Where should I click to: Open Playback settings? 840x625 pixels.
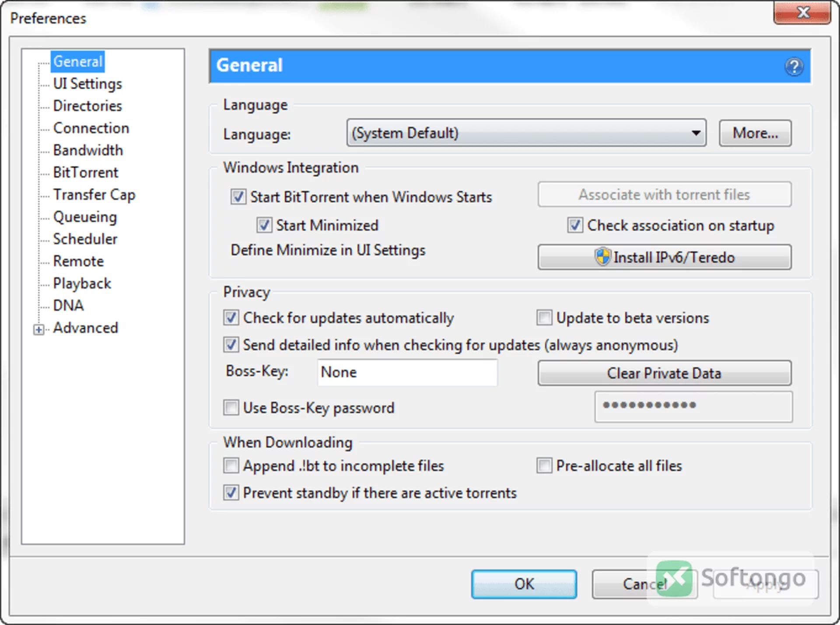coord(82,283)
